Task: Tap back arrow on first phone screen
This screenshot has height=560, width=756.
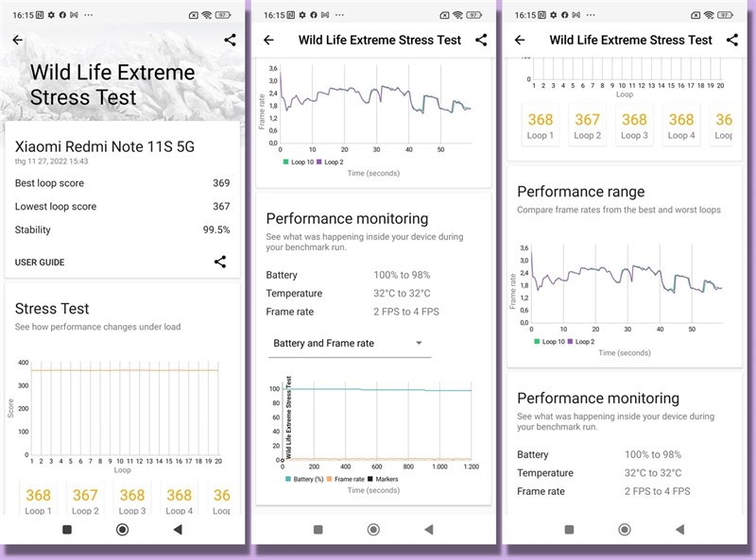Action: [17, 40]
